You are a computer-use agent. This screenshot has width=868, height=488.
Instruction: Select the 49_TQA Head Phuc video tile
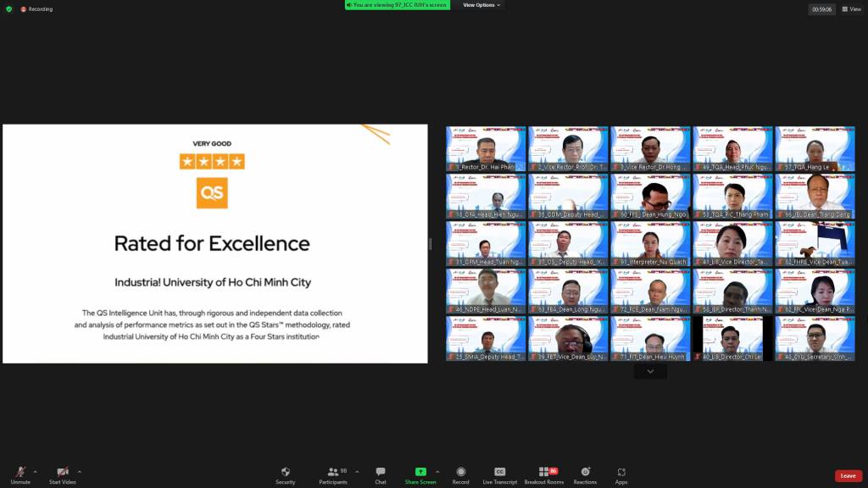(x=732, y=149)
